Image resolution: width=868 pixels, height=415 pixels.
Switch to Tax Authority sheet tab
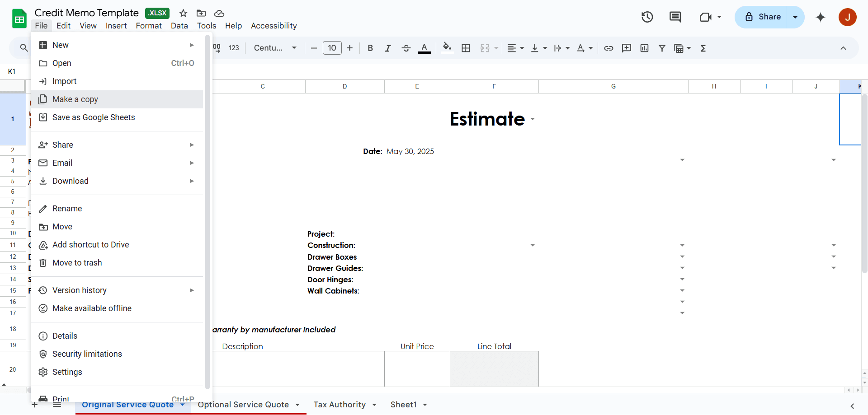pyautogui.click(x=340, y=405)
